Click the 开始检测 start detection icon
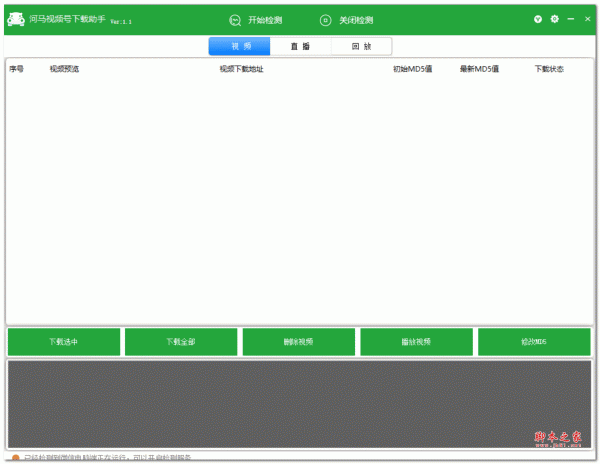 pyautogui.click(x=235, y=20)
